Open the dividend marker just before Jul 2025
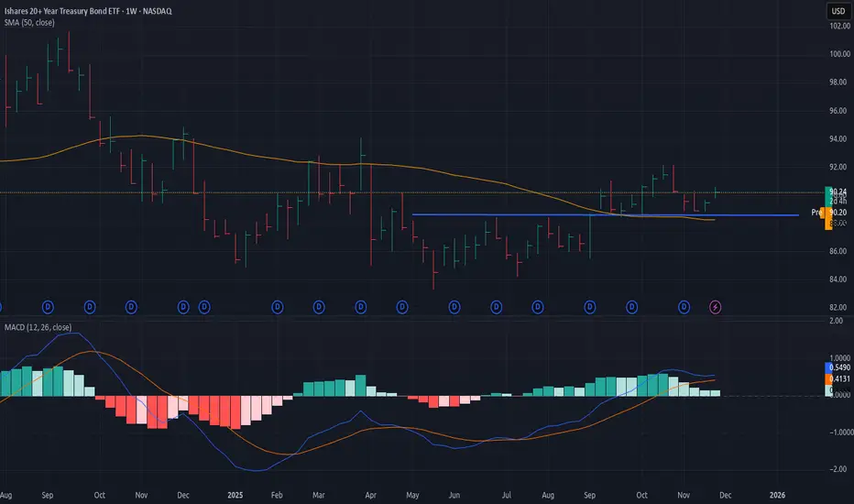 pos(496,307)
